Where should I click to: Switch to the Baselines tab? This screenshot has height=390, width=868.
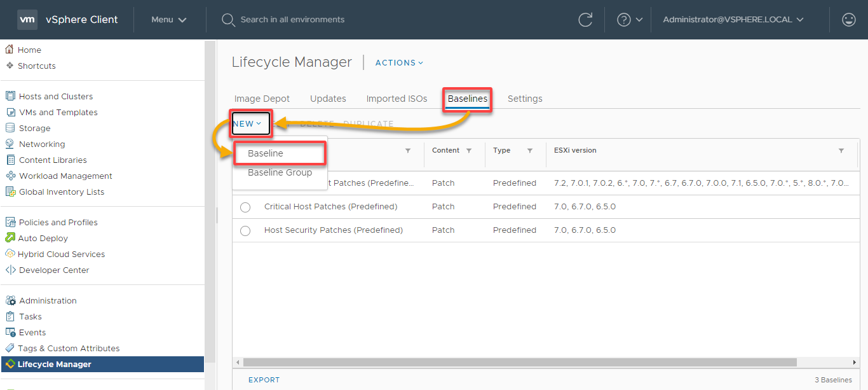[x=468, y=99]
